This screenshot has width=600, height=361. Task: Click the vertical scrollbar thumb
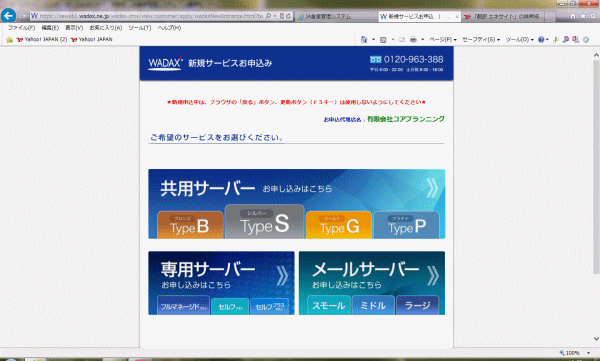pos(596,167)
